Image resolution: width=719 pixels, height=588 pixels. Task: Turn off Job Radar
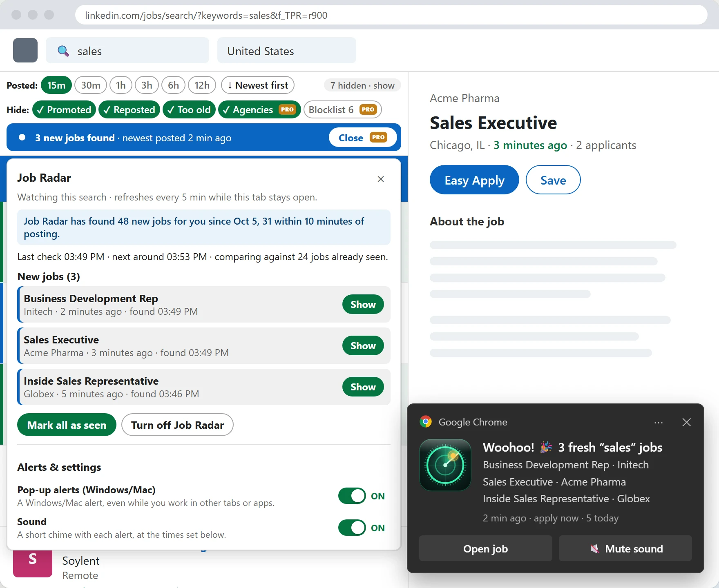tap(177, 425)
